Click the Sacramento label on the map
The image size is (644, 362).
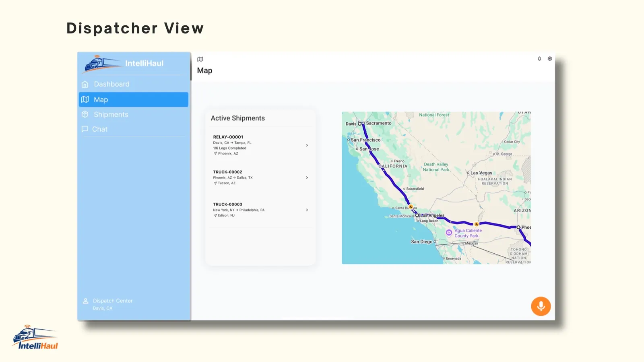click(379, 123)
